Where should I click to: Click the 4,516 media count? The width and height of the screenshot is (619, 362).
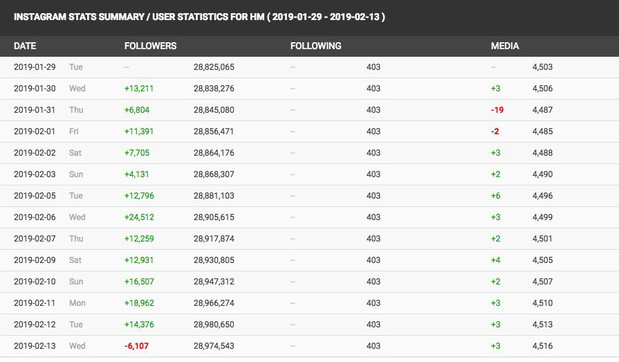point(542,346)
